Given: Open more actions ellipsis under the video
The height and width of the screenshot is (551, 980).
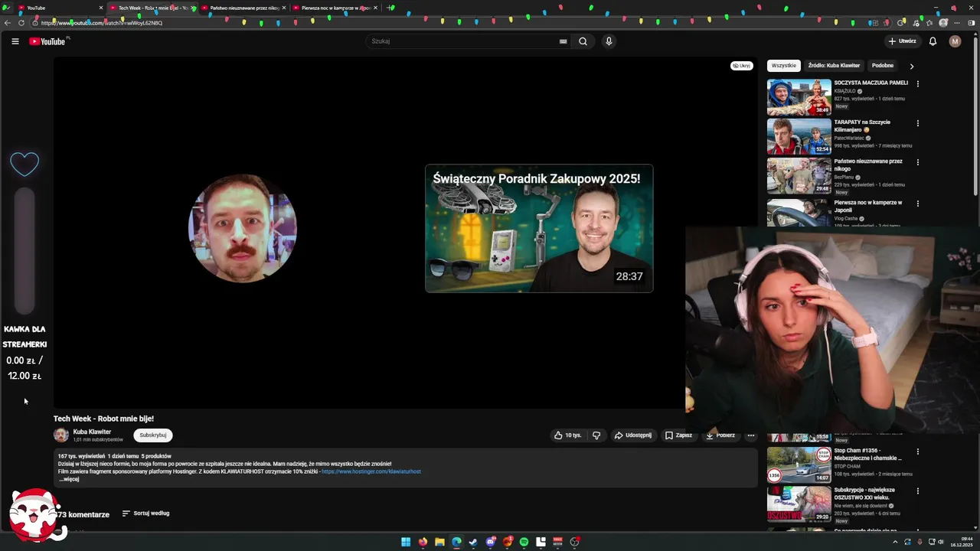Looking at the screenshot, I should point(751,435).
